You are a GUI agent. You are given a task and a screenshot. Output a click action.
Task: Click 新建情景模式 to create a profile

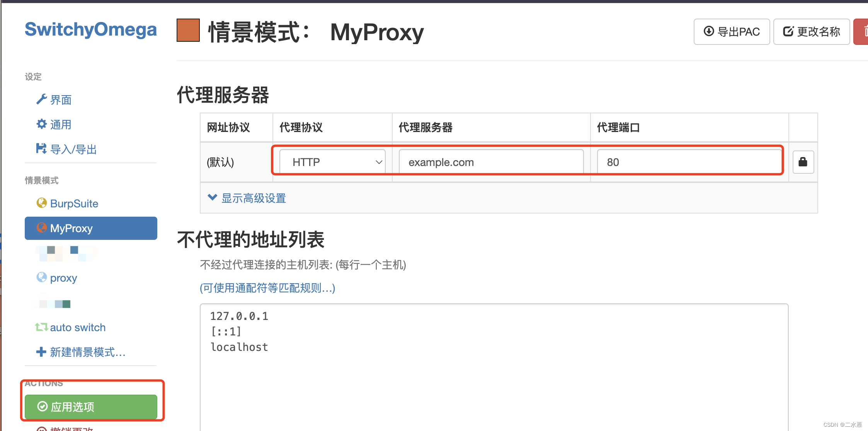coord(88,352)
